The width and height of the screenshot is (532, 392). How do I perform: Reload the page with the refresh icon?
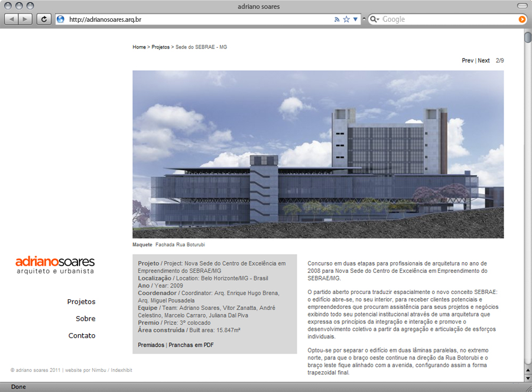coord(44,19)
